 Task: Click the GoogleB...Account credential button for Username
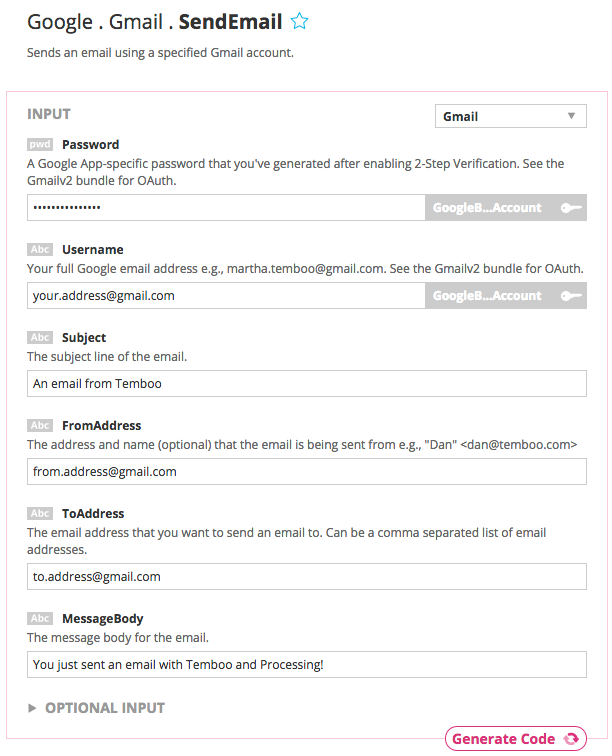[x=487, y=296]
